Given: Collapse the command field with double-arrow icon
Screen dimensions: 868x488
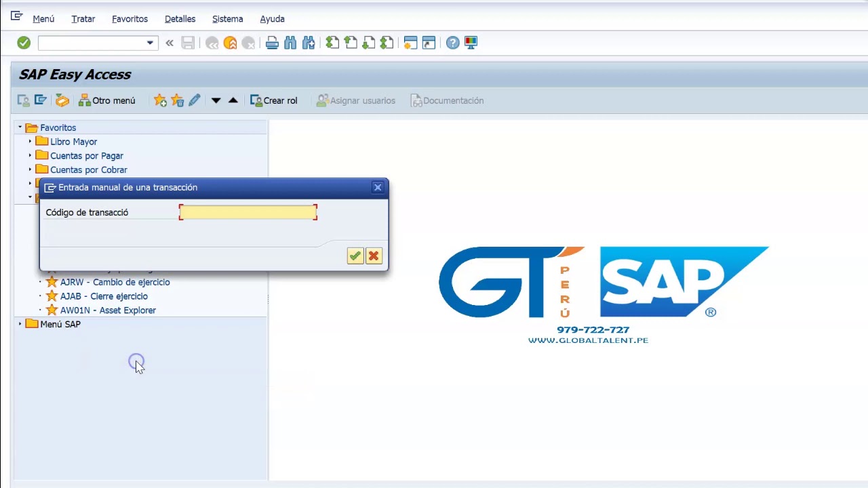Looking at the screenshot, I should (170, 43).
